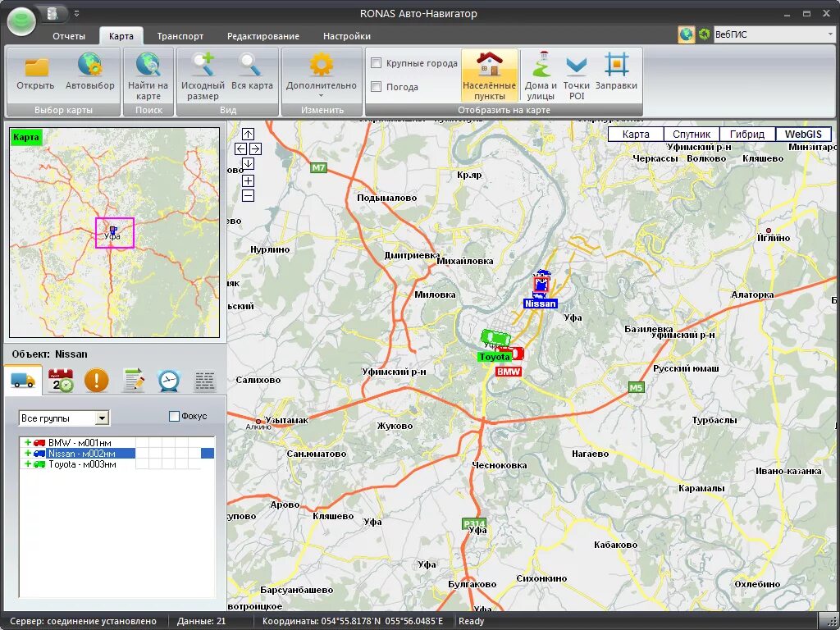Switch to the Карта ribbon tab

point(121,36)
